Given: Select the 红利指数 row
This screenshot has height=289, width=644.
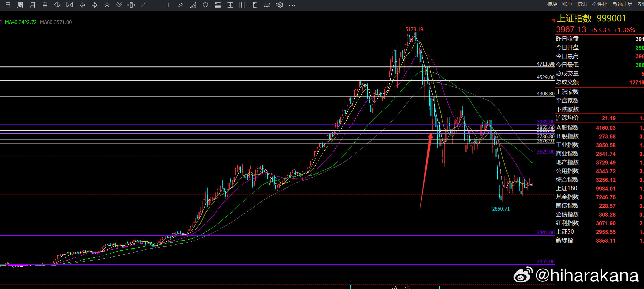Looking at the screenshot, I should pyautogui.click(x=600, y=223).
